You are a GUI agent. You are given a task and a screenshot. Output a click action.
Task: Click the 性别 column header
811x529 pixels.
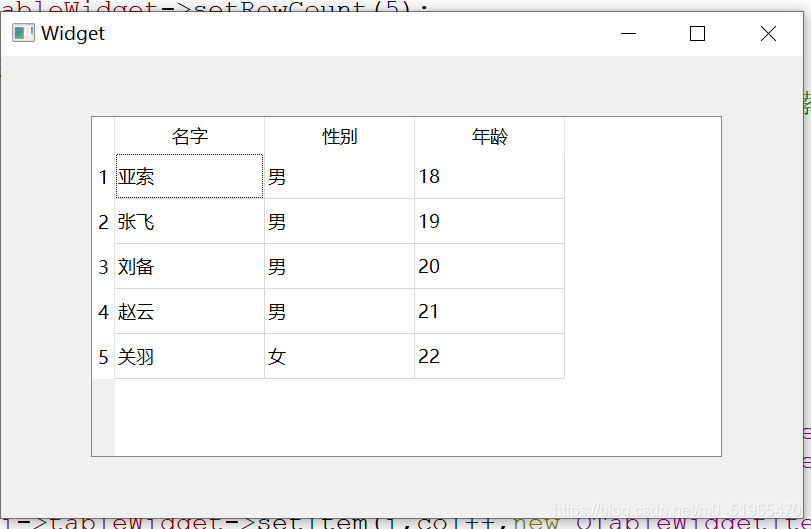[339, 136]
